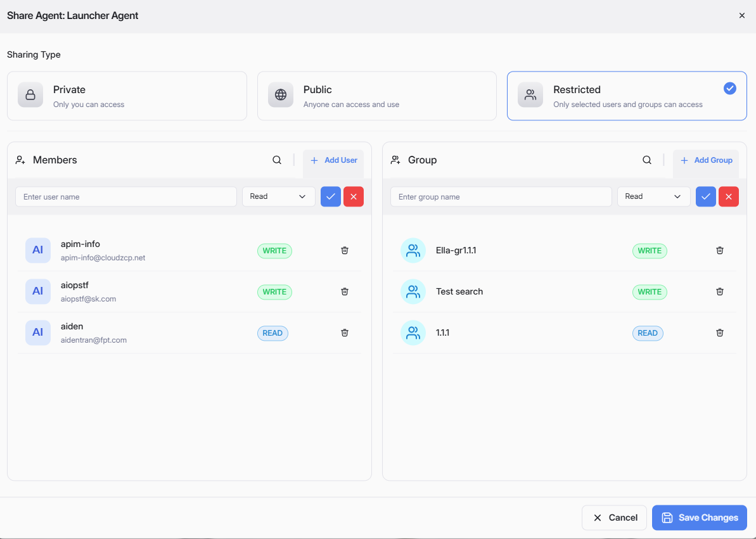Image resolution: width=756 pixels, height=539 pixels.
Task: Click 1.1.1 group avatar icon
Action: 413,333
